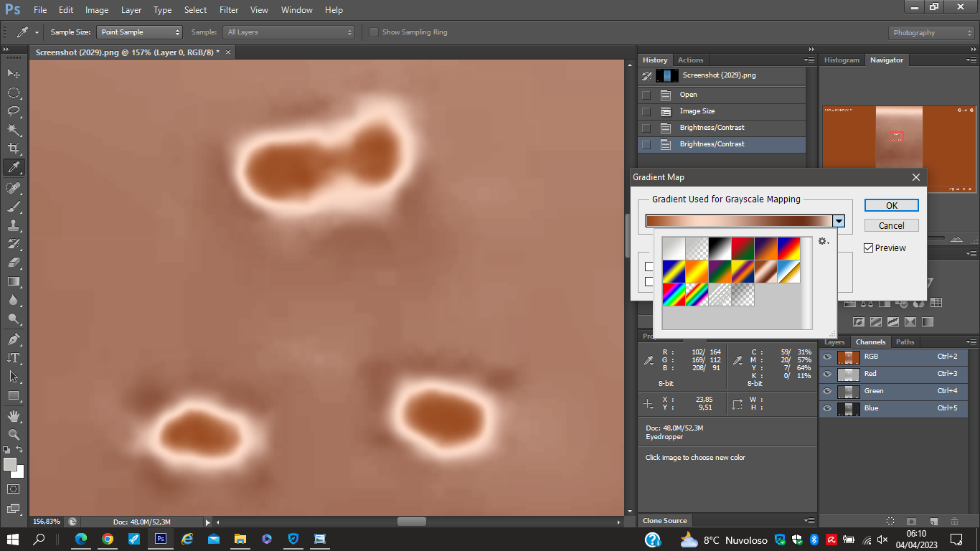Uncheck the Preview checkbox
The width and height of the screenshot is (980, 551).
pyautogui.click(x=869, y=248)
